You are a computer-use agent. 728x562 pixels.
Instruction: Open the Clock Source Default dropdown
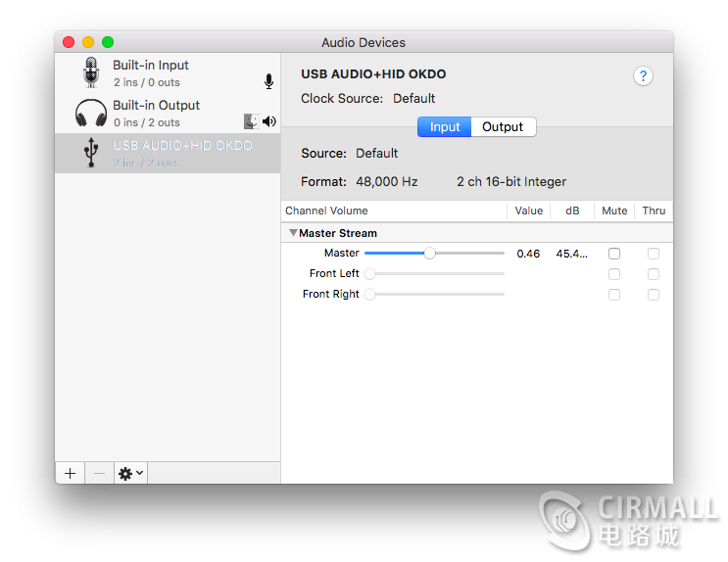(413, 98)
